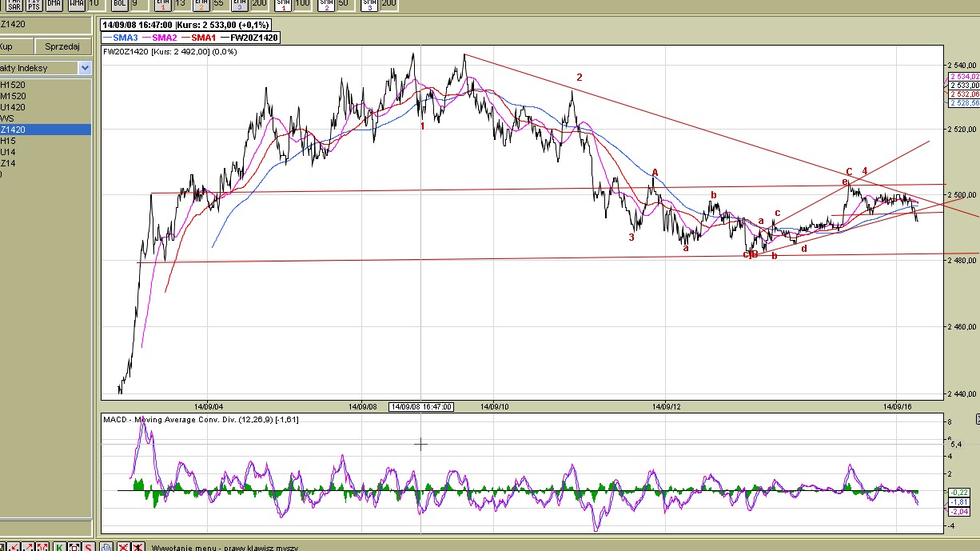Image resolution: width=980 pixels, height=551 pixels.
Task: Click the copy document icon in bottom toolbar
Action: point(106,547)
